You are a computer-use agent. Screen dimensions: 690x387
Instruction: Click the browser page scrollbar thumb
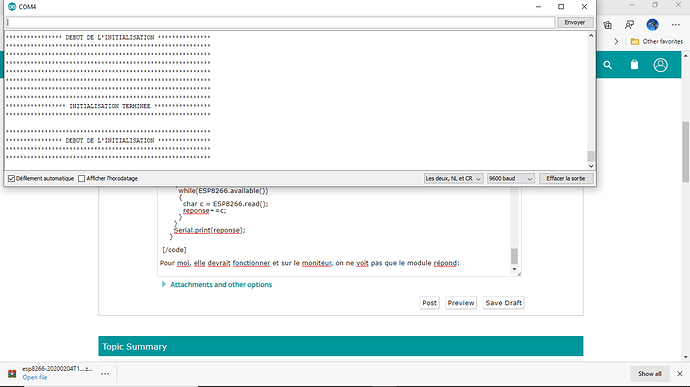pyautogui.click(x=686, y=152)
